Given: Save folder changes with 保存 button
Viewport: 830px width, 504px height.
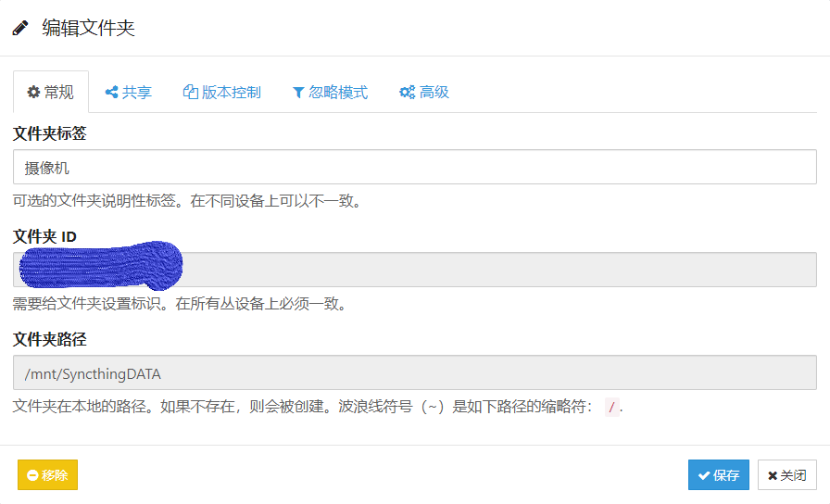Looking at the screenshot, I should click(x=718, y=475).
